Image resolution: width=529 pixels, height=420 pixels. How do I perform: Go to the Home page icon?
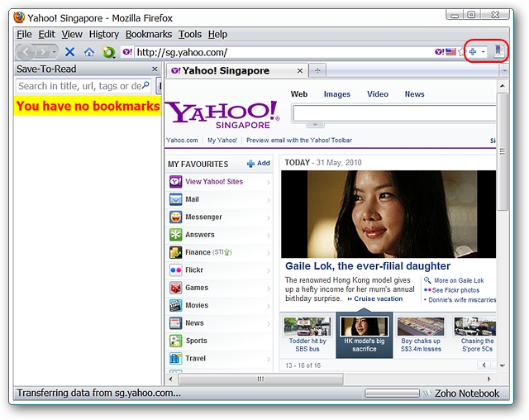click(88, 51)
